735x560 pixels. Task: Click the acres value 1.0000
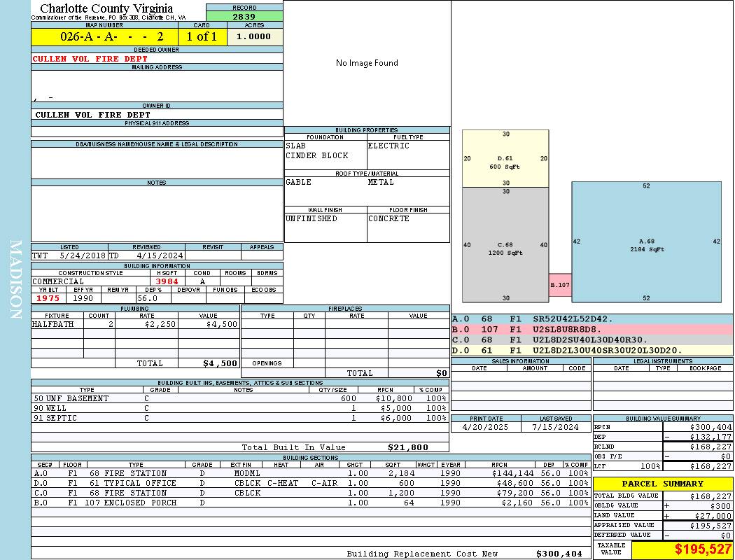253,36
